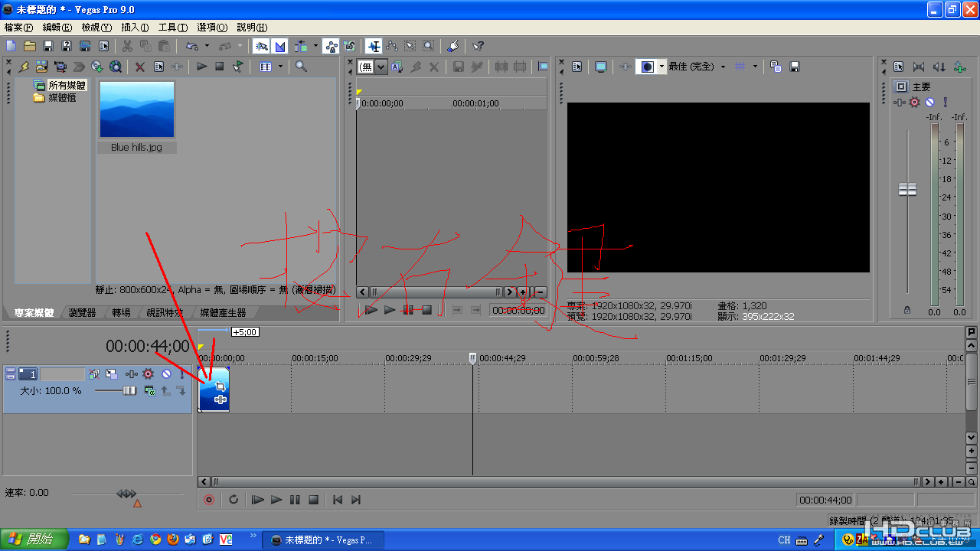Mute the master bus in mixer
This screenshot has height=551, width=980.
click(x=929, y=101)
